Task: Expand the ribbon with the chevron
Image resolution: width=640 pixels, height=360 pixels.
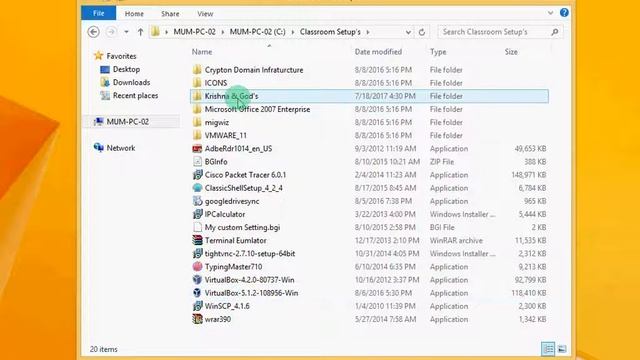Action: pos(550,13)
